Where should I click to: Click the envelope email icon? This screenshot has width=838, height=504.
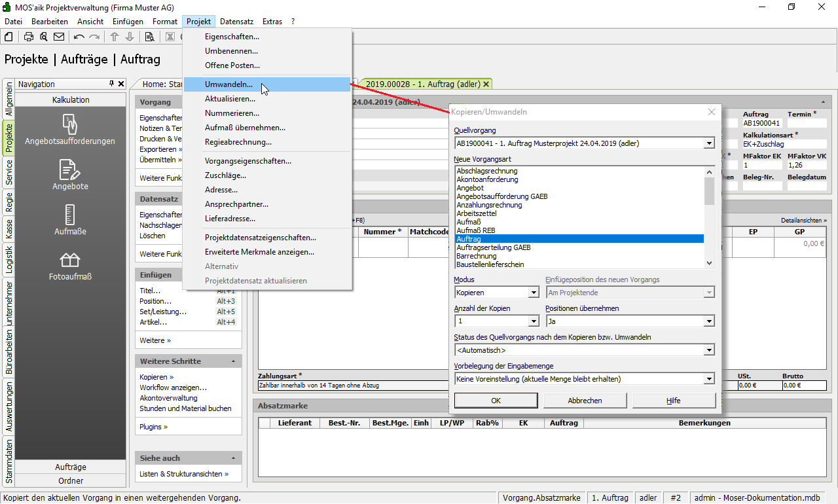tap(59, 37)
